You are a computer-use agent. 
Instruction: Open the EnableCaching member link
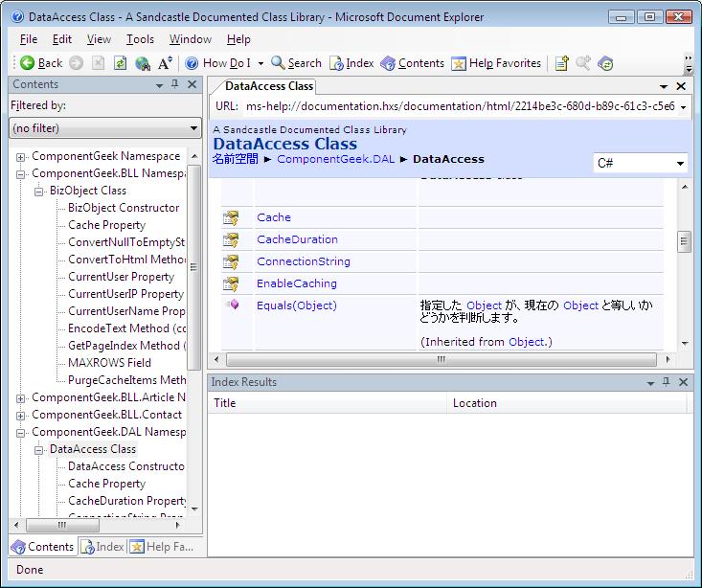tap(297, 283)
